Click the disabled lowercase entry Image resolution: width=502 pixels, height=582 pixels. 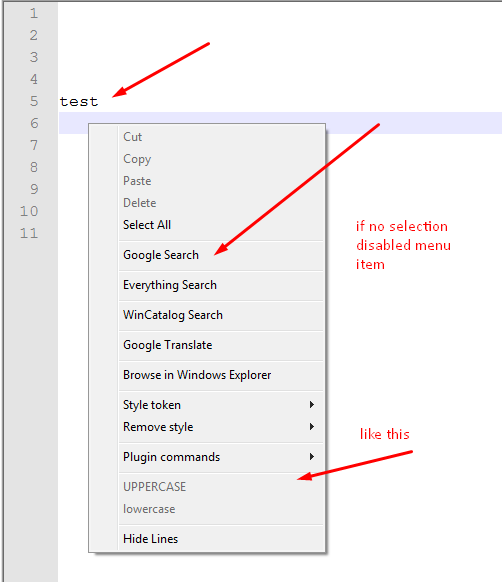click(x=221, y=509)
